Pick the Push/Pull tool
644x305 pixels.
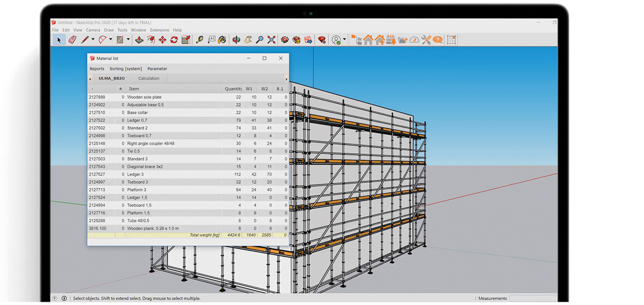click(139, 40)
